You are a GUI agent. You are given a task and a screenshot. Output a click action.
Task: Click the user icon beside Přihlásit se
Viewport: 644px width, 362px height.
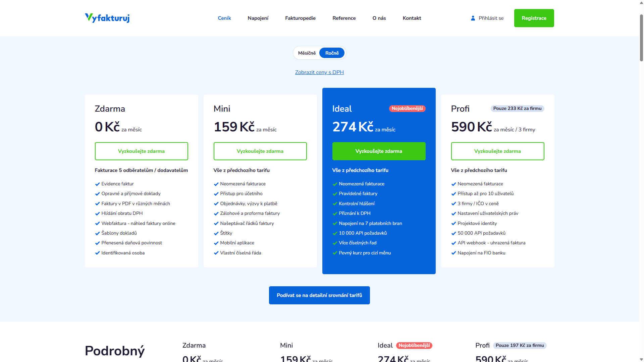473,18
